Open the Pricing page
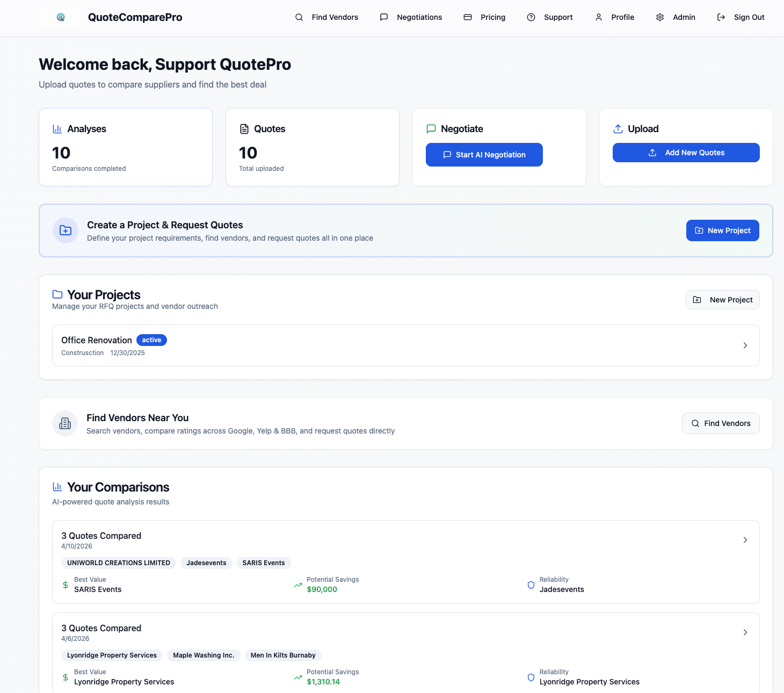The image size is (784, 693). pos(484,17)
